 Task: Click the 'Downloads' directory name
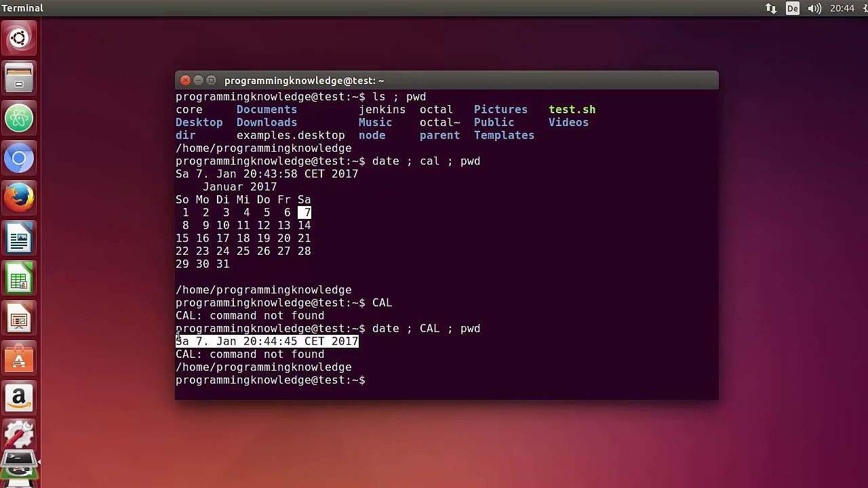coord(267,122)
